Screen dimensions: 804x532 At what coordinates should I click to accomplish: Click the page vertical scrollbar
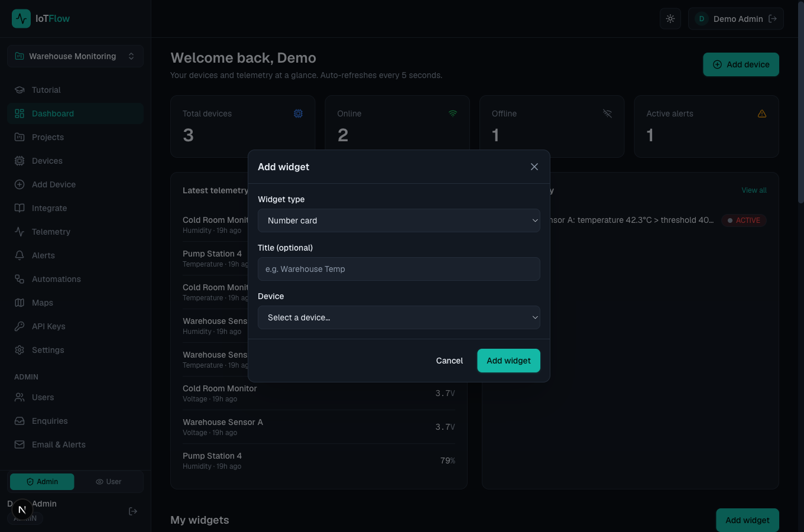[801, 102]
